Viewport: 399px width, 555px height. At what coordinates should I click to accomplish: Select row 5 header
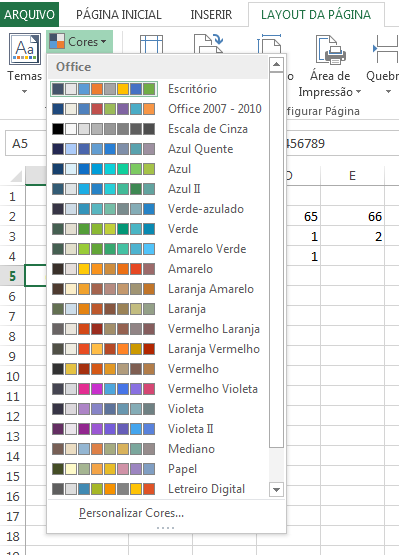12,276
